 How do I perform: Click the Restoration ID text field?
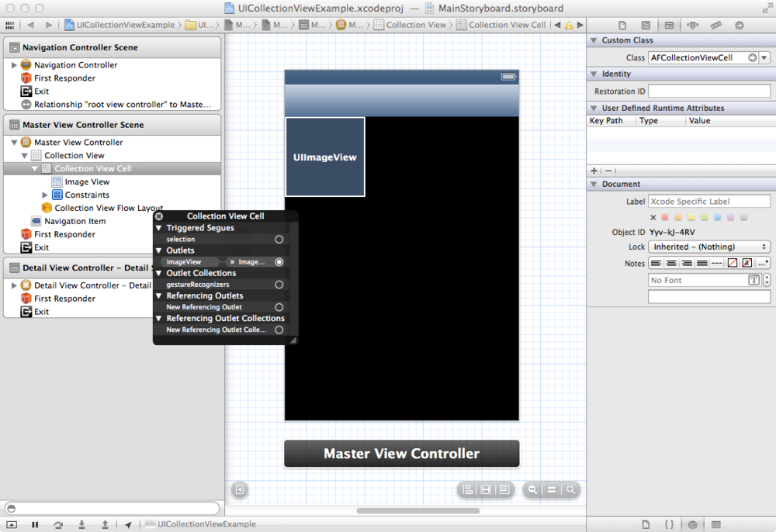click(x=708, y=92)
